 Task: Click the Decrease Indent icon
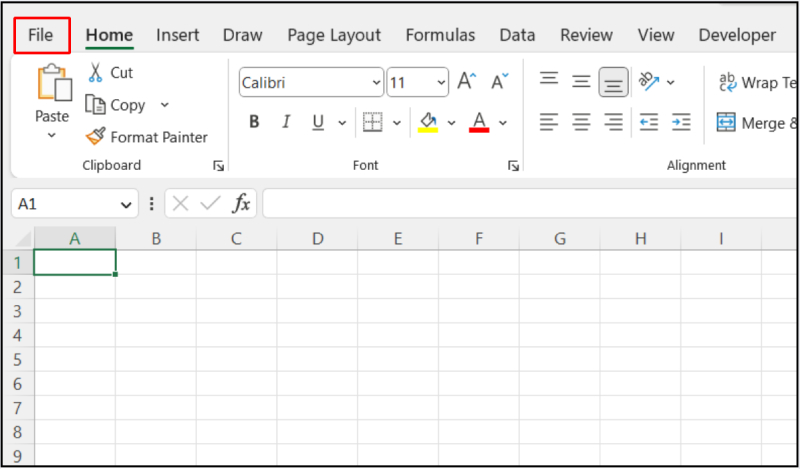(x=648, y=122)
